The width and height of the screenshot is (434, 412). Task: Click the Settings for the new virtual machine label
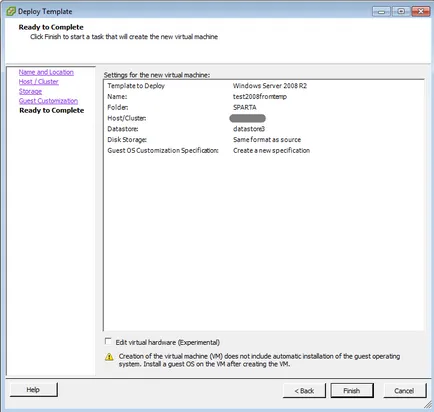pos(157,75)
